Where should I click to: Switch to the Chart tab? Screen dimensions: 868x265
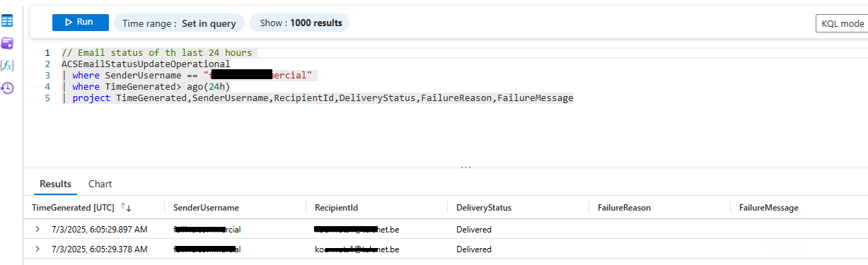pos(100,184)
